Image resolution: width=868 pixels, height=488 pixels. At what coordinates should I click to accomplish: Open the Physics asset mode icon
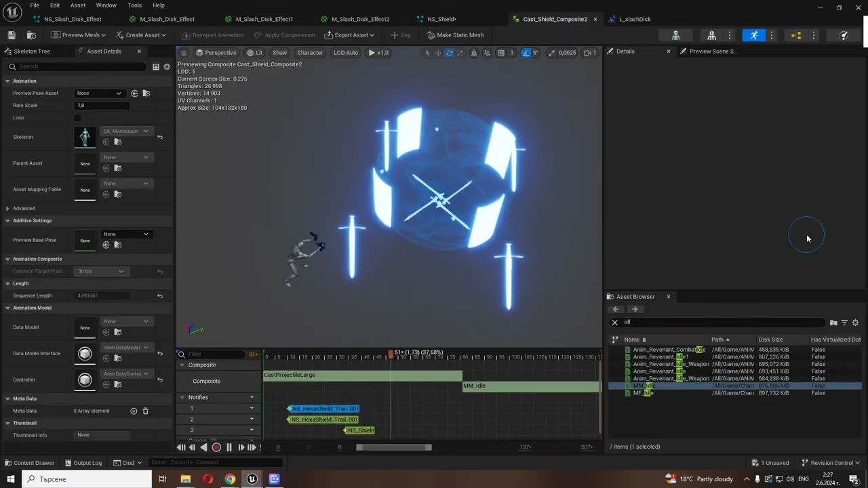coord(844,35)
